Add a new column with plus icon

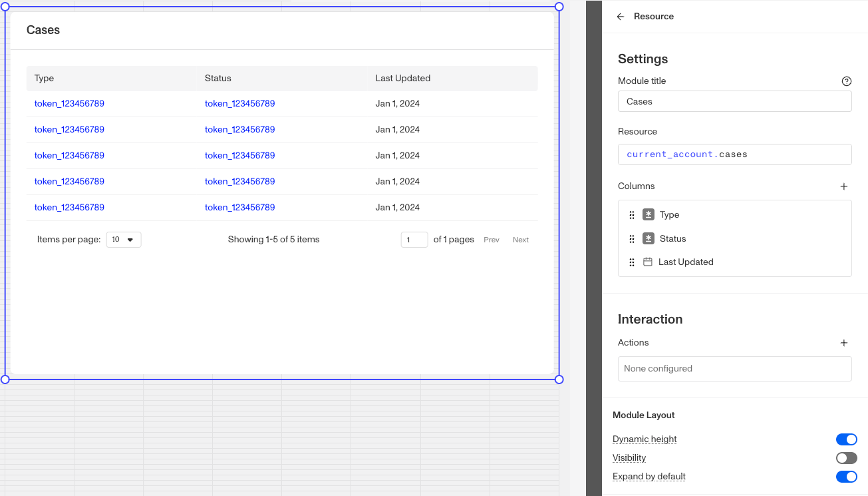[x=844, y=186]
